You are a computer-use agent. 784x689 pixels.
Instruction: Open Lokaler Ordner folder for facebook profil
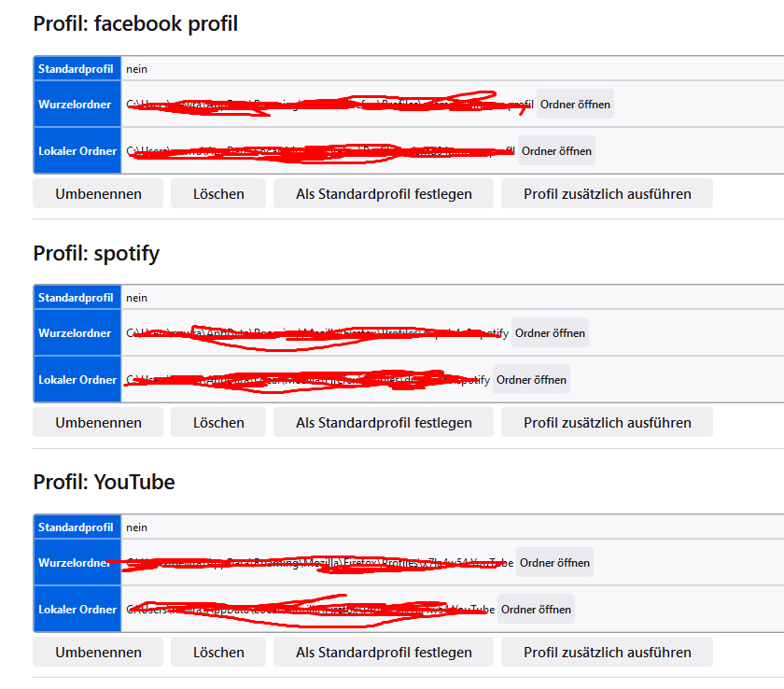[556, 150]
